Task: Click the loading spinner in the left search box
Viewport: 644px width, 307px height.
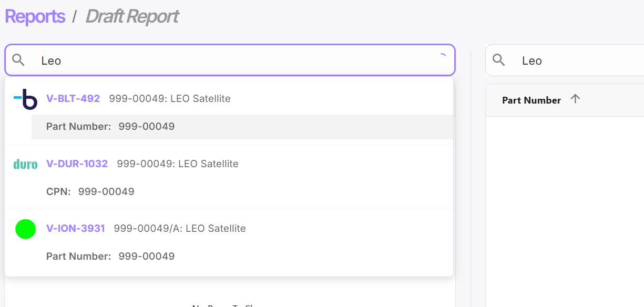Action: (442, 57)
